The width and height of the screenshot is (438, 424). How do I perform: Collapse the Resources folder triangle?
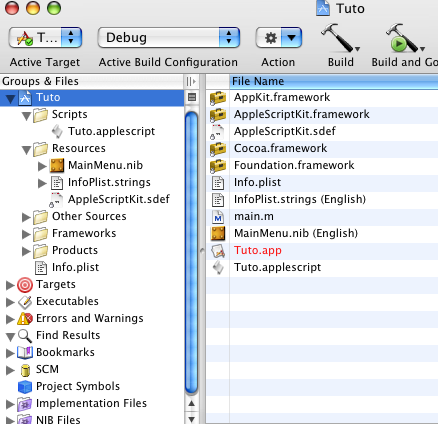(26, 150)
